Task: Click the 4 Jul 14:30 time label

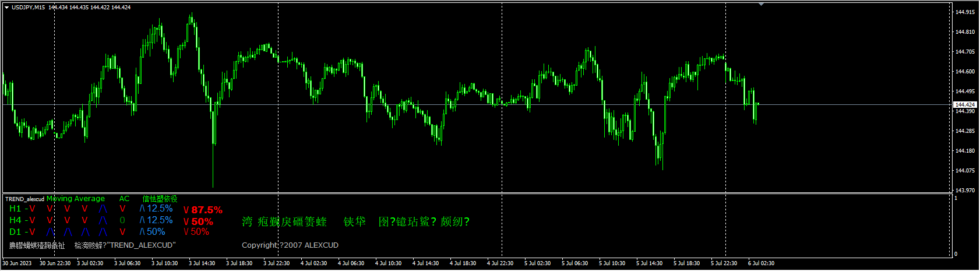Action: pyautogui.click(x=425, y=263)
